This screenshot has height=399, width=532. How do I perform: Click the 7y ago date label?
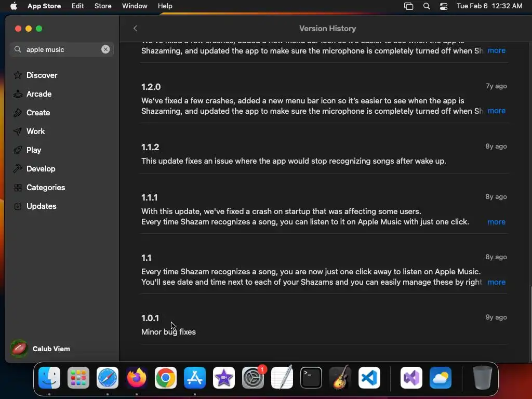[x=496, y=86]
